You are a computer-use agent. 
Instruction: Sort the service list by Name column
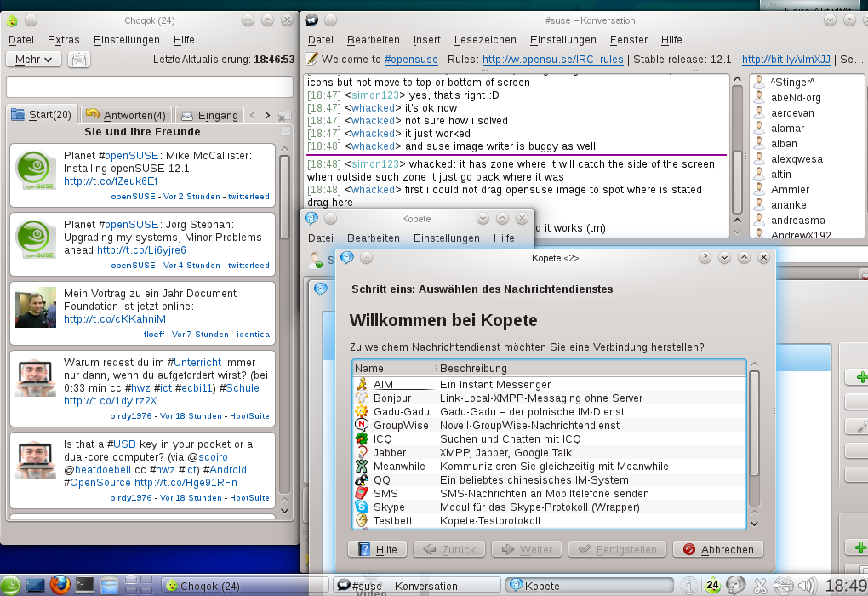pos(394,369)
